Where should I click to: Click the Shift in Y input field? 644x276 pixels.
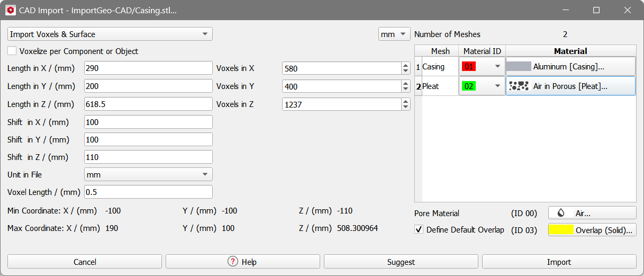(148, 139)
